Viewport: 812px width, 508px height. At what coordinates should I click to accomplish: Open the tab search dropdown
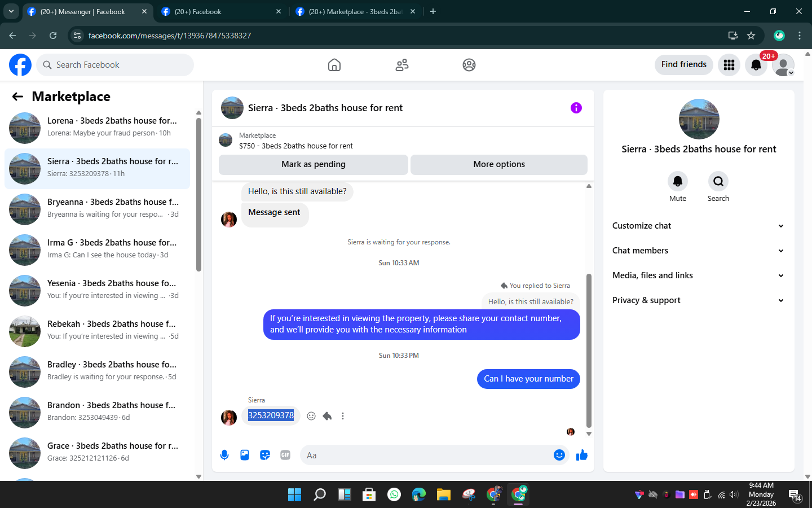click(11, 11)
